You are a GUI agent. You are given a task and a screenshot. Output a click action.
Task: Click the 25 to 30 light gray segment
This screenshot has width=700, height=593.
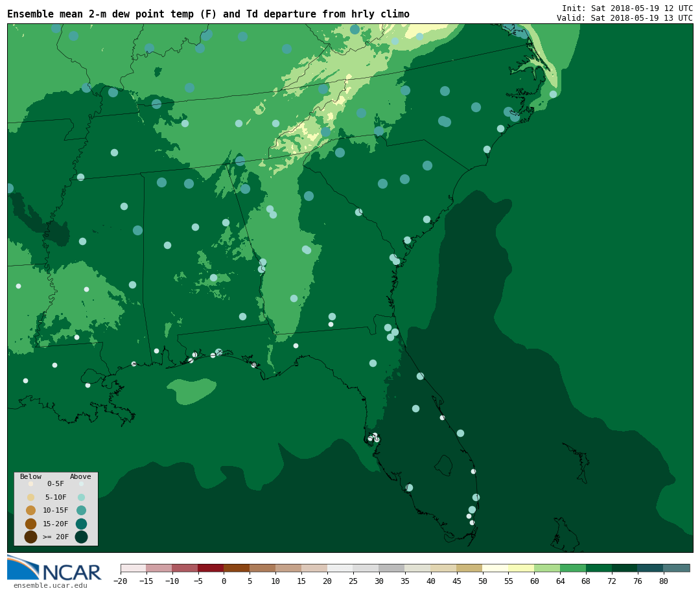[x=366, y=568]
